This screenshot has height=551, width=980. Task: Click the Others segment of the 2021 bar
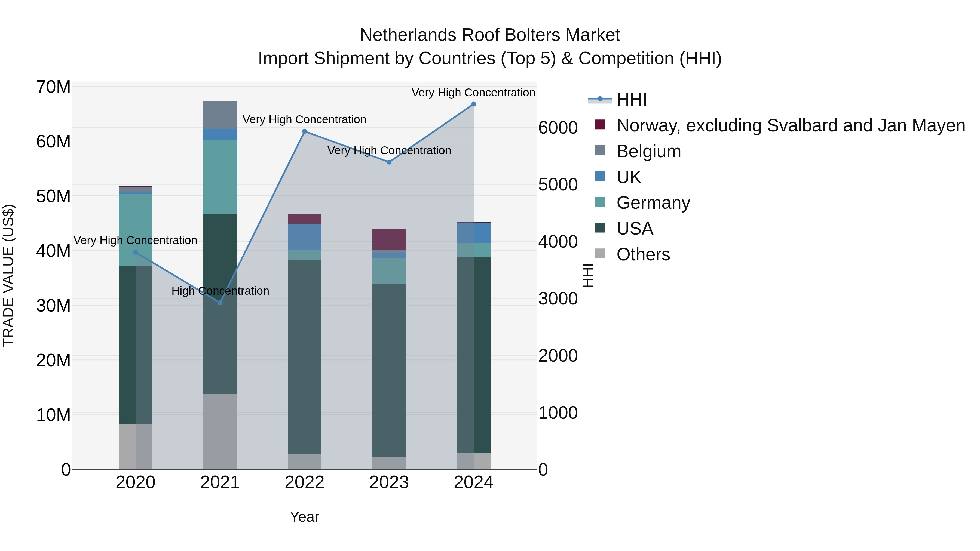(x=220, y=432)
